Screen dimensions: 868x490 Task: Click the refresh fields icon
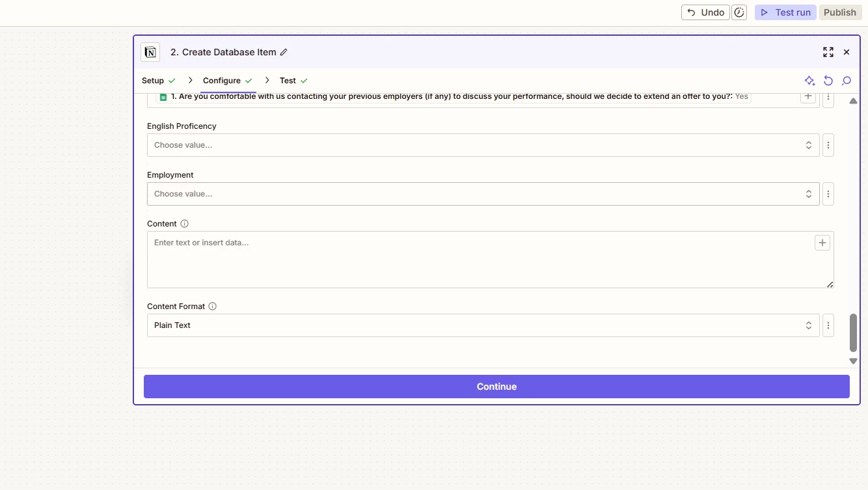pos(828,81)
